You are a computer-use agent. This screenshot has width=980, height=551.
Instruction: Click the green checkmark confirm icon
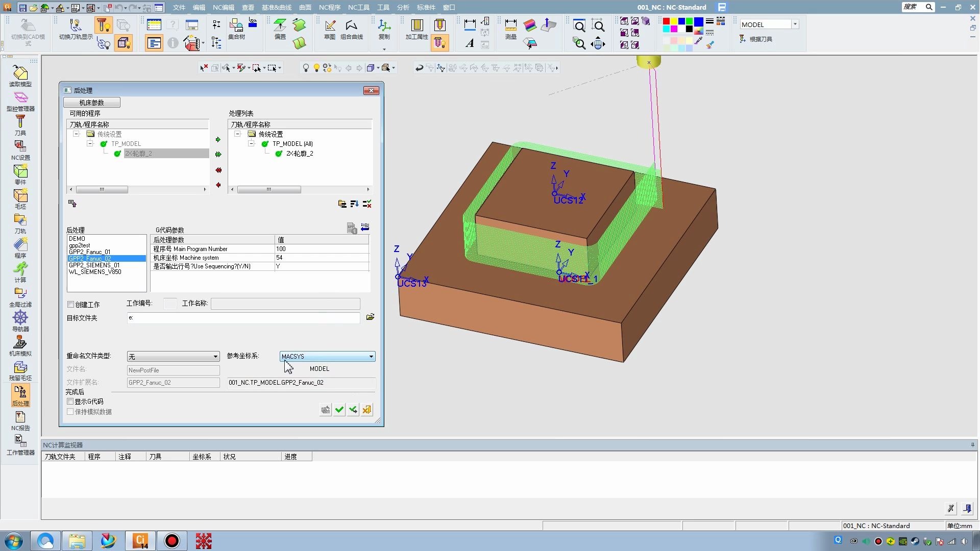click(339, 410)
